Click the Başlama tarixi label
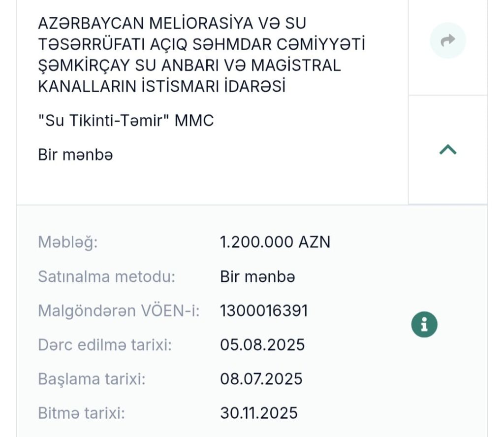The height and width of the screenshot is (437, 504). pyautogui.click(x=92, y=379)
